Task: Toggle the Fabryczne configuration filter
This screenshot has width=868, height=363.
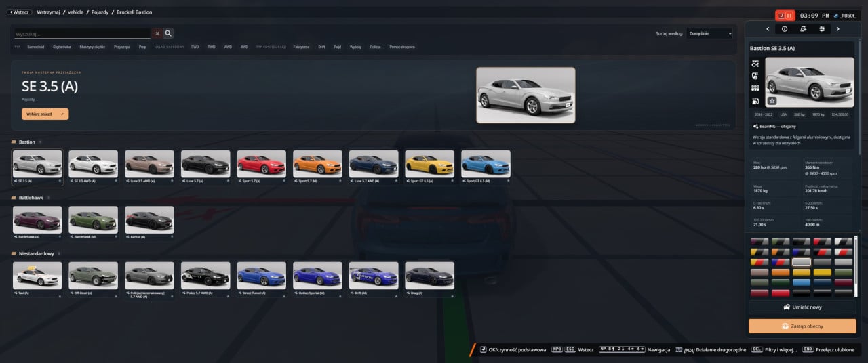Action: 301,47
